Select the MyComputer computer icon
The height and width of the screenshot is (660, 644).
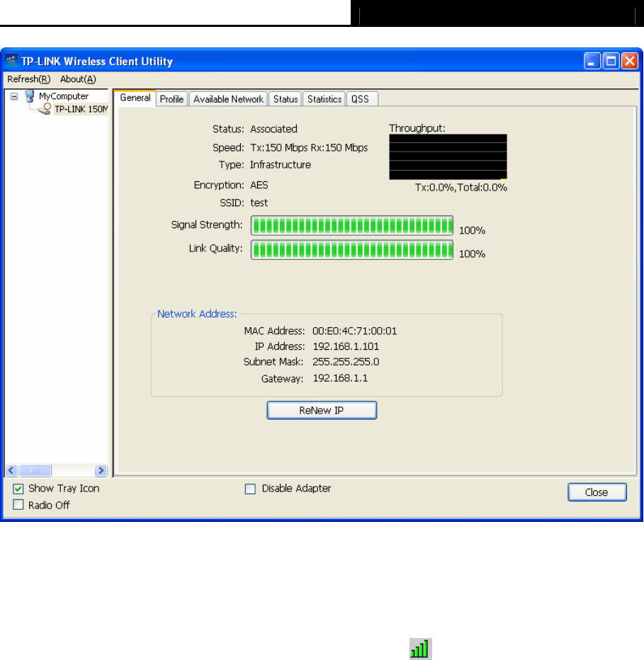pyautogui.click(x=30, y=96)
